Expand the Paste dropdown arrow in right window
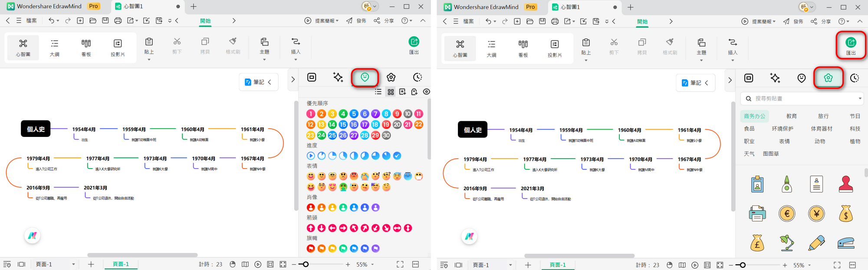The width and height of the screenshot is (868, 270). (586, 61)
